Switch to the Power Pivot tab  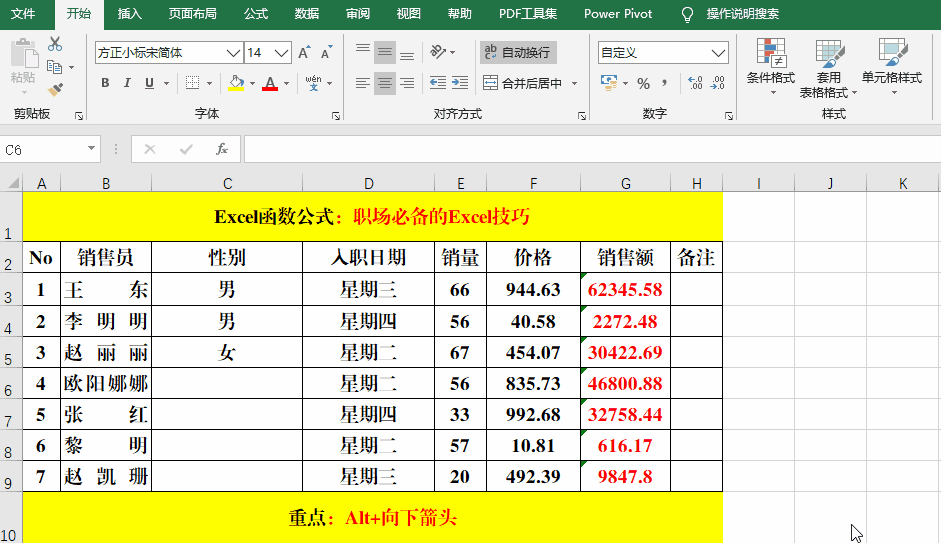point(618,14)
